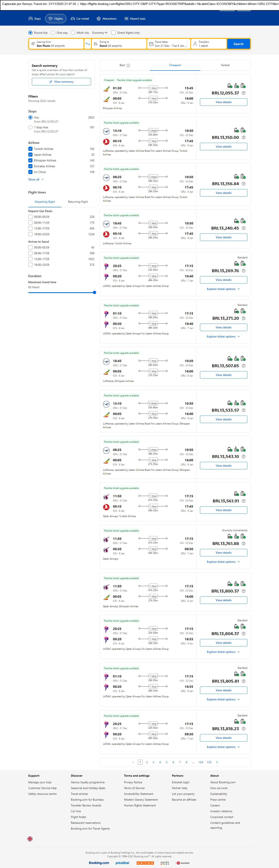This screenshot has height=868, width=279.
Task: Expand Show all airlines list
Action: (x=36, y=180)
